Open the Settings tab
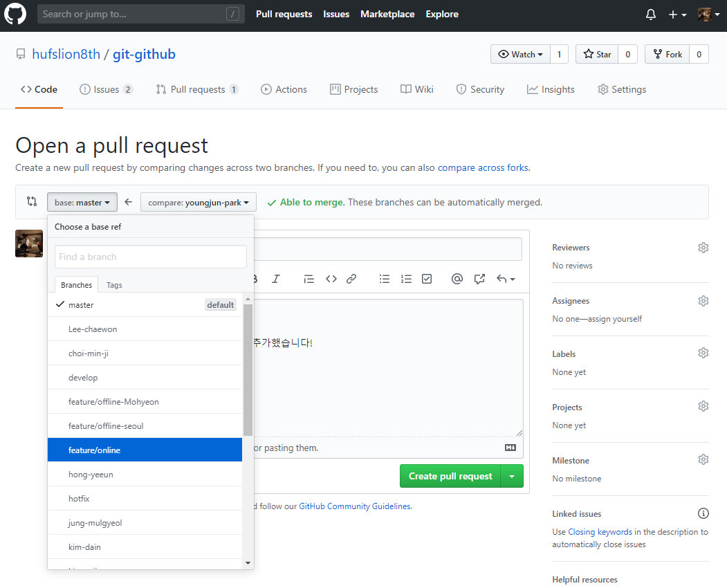 (622, 89)
